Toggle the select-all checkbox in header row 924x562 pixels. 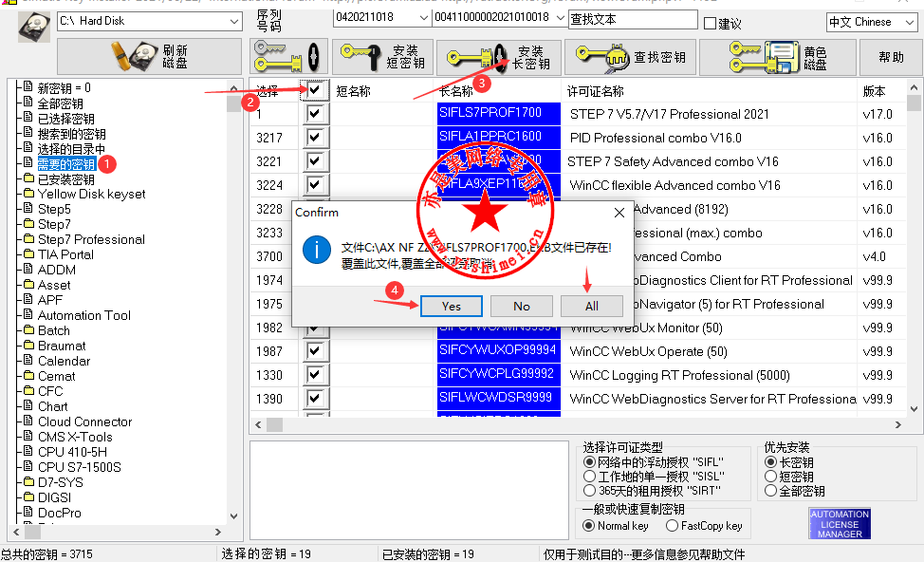pyautogui.click(x=315, y=90)
